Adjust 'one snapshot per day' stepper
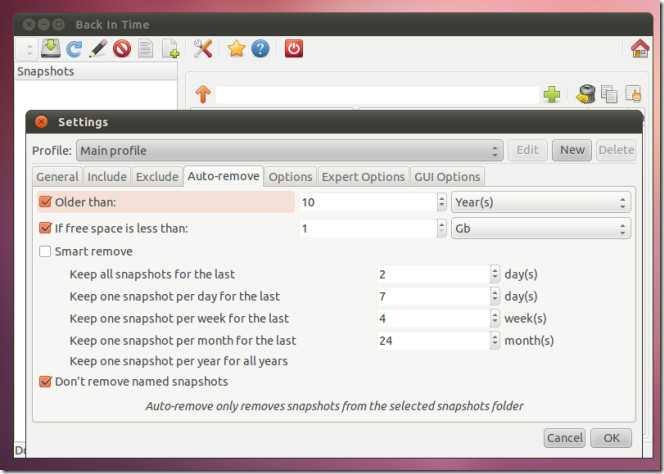The image size is (664, 474). [495, 296]
